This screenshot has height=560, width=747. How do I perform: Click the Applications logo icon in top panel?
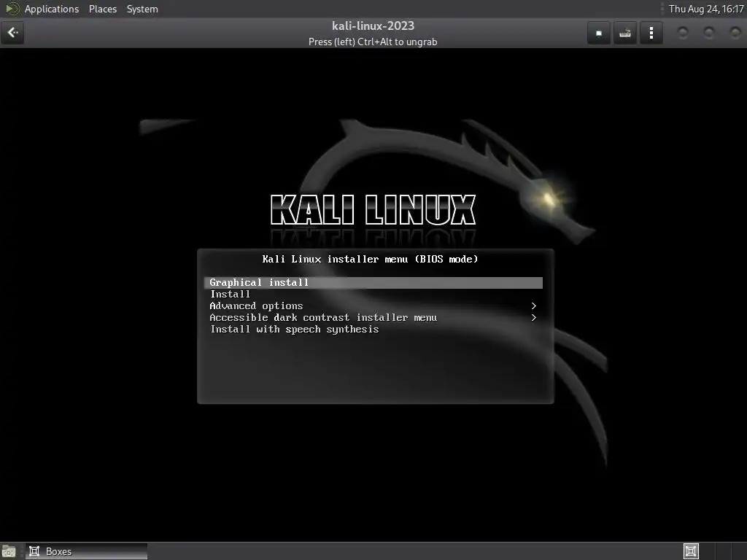point(12,9)
